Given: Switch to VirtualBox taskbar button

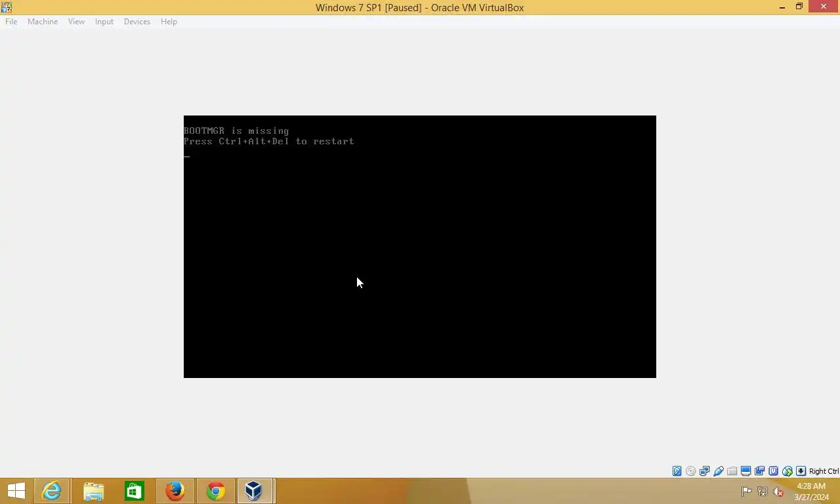Looking at the screenshot, I should point(255,491).
